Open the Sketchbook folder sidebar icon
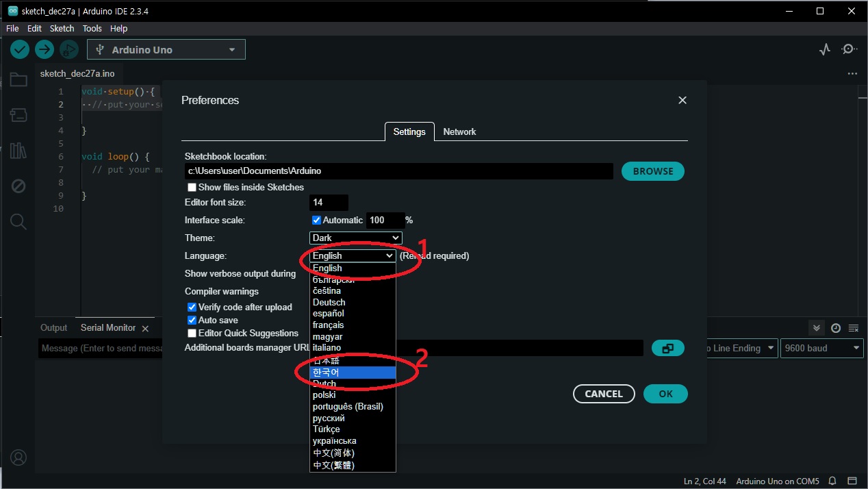The height and width of the screenshot is (489, 868). (18, 80)
